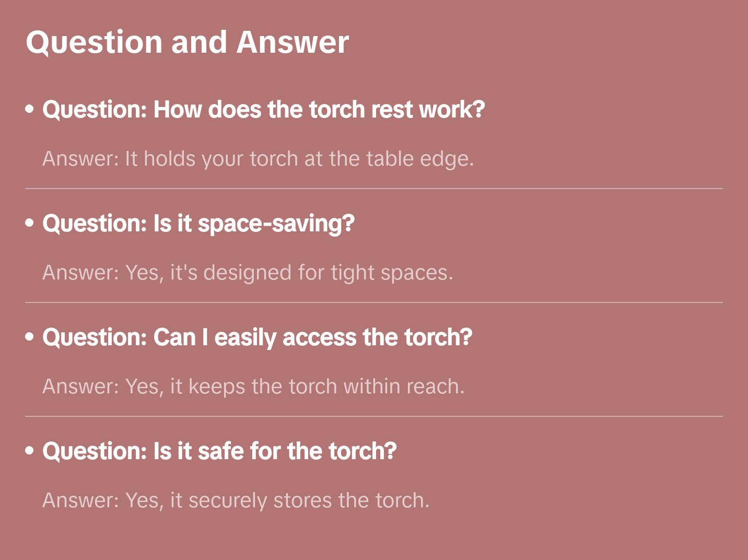Click the "Answer:" label before "It holds your torch"
The image size is (748, 560).
click(x=81, y=159)
